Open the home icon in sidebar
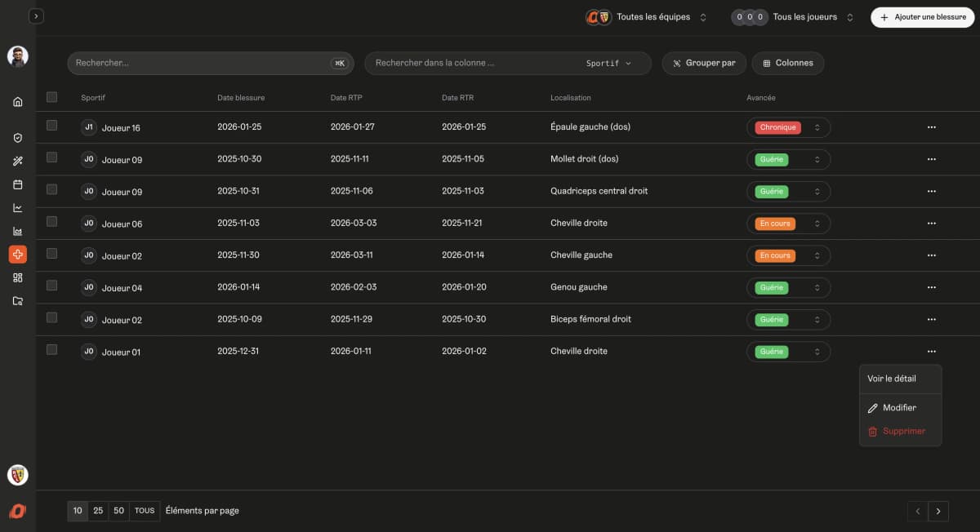The height and width of the screenshot is (532, 980). (18, 102)
